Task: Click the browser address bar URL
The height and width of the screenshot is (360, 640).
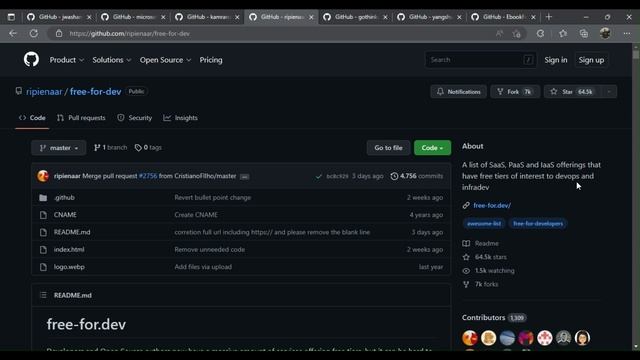Action: [129, 33]
